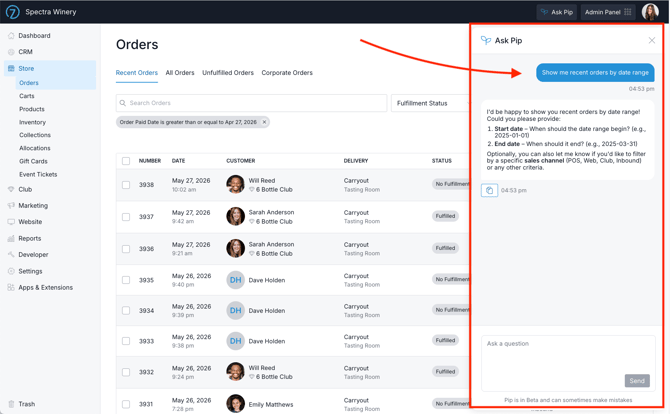The height and width of the screenshot is (414, 670).
Task: Toggle the select-all orders checkbox
Action: point(126,161)
